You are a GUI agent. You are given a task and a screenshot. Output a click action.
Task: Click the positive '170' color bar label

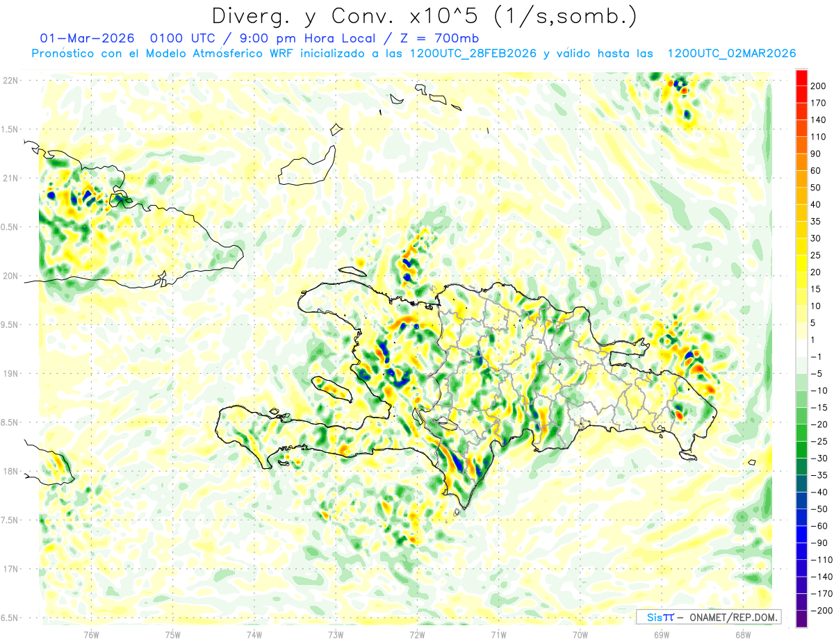[819, 103]
